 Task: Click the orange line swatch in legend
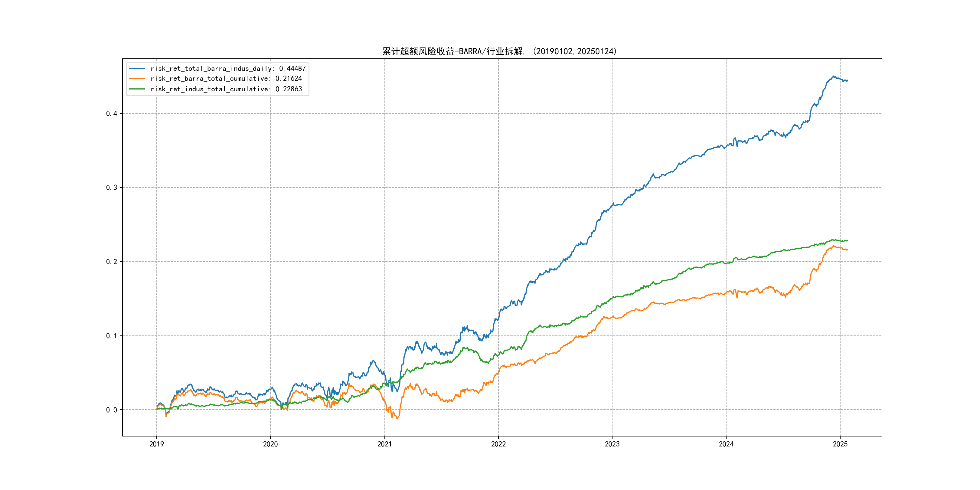coord(137,79)
